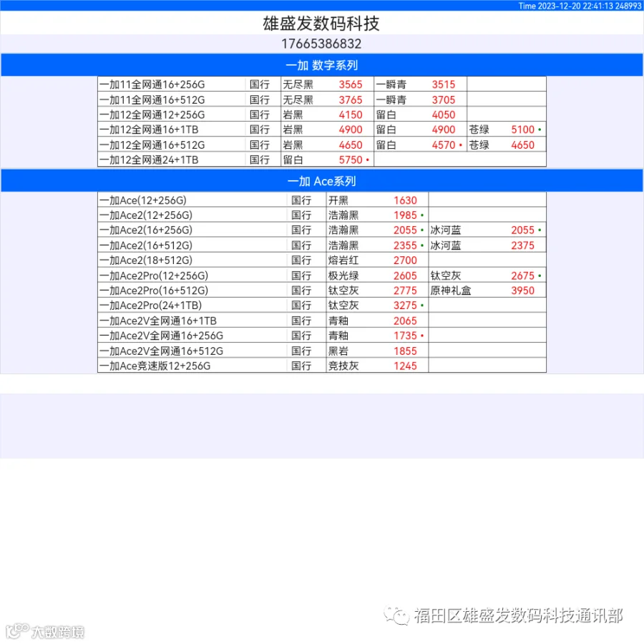Click the price "4150" for 岩黑

pyautogui.click(x=351, y=114)
